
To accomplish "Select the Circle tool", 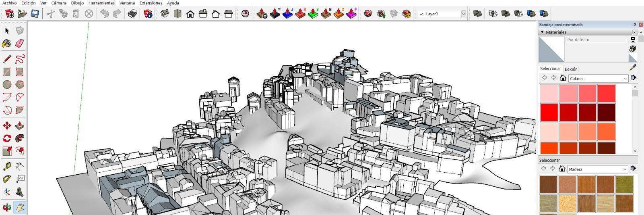I will tap(7, 84).
